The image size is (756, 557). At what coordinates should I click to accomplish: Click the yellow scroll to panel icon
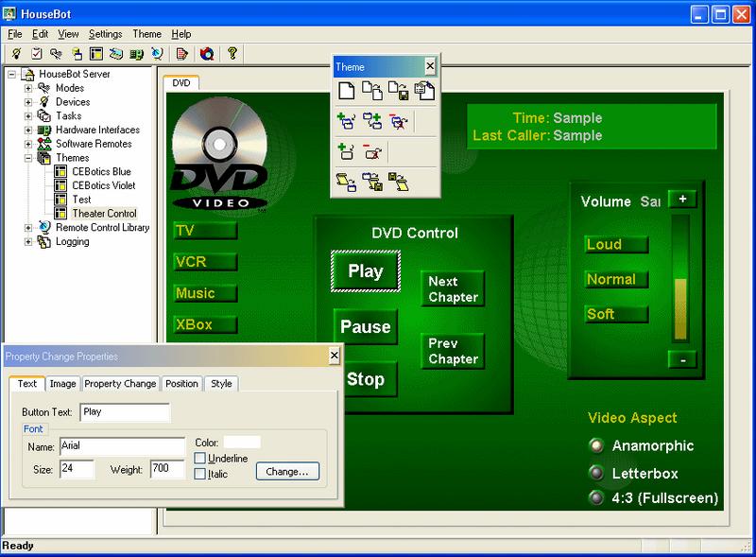coord(346,182)
